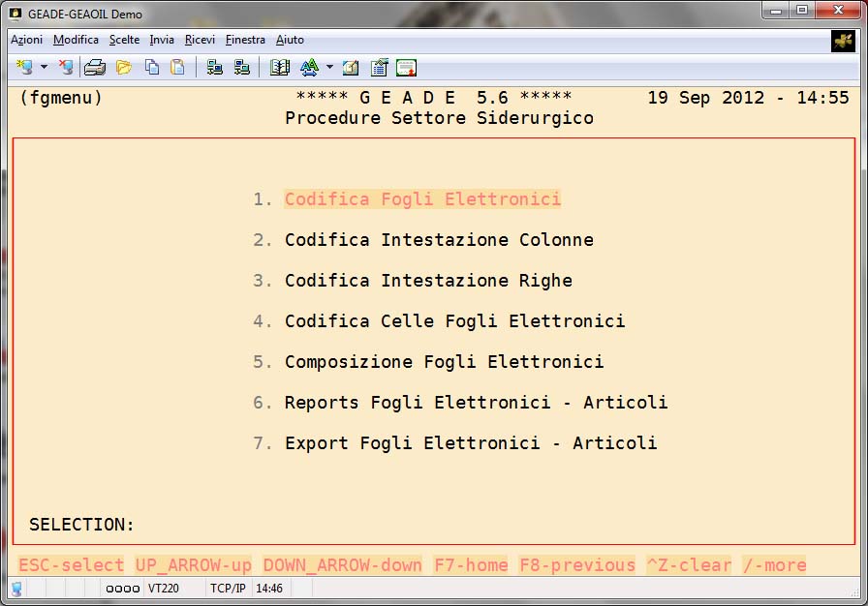Click the open book toolbar icon
868x606 pixels.
[x=280, y=68]
